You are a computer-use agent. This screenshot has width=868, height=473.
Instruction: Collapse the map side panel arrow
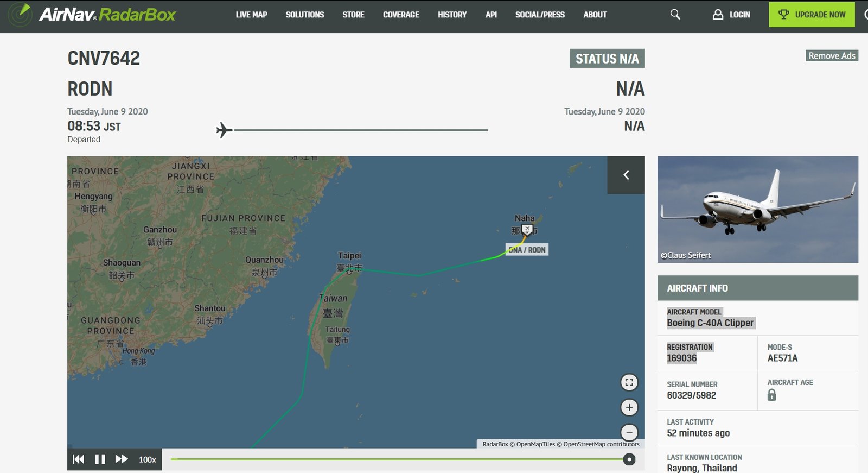point(626,175)
